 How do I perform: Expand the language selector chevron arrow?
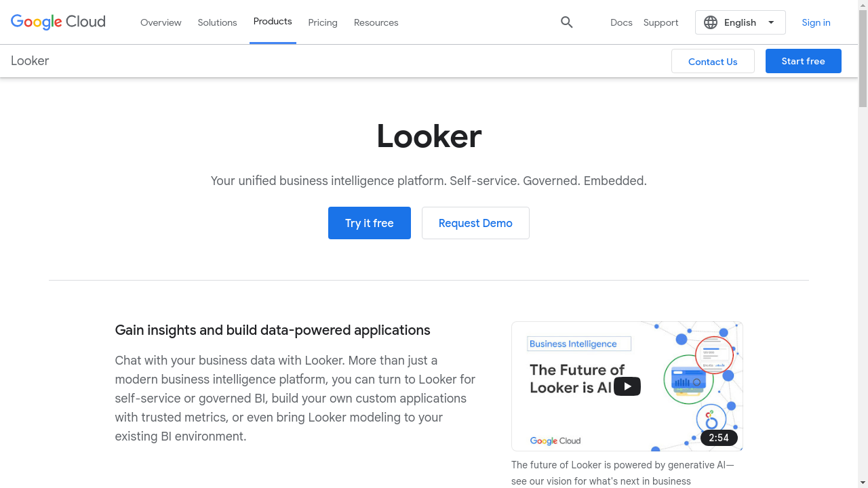click(771, 22)
